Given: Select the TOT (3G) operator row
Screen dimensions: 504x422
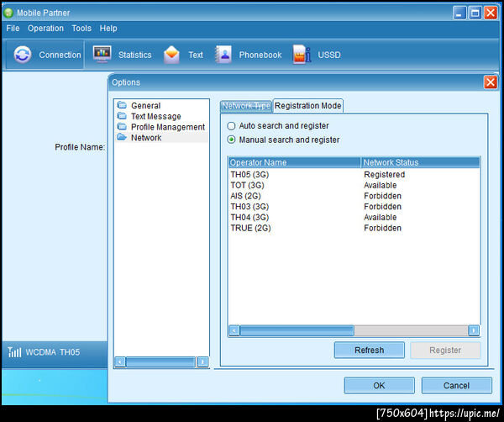Looking at the screenshot, I should 354,185.
